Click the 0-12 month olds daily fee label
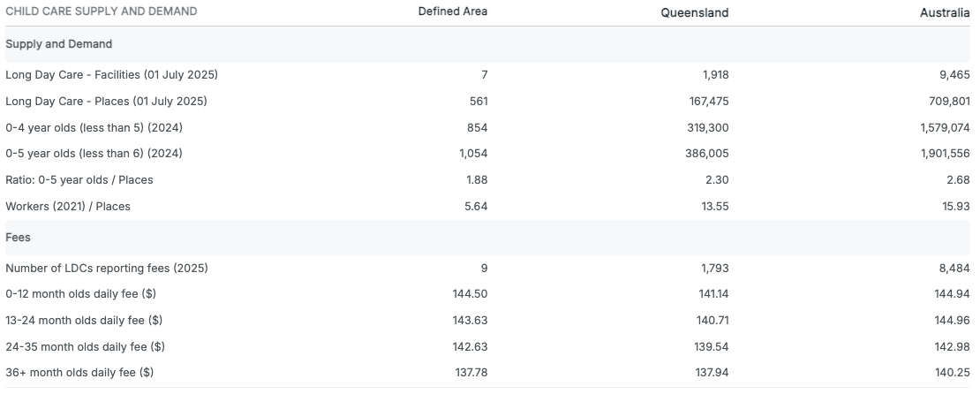 (x=81, y=293)
